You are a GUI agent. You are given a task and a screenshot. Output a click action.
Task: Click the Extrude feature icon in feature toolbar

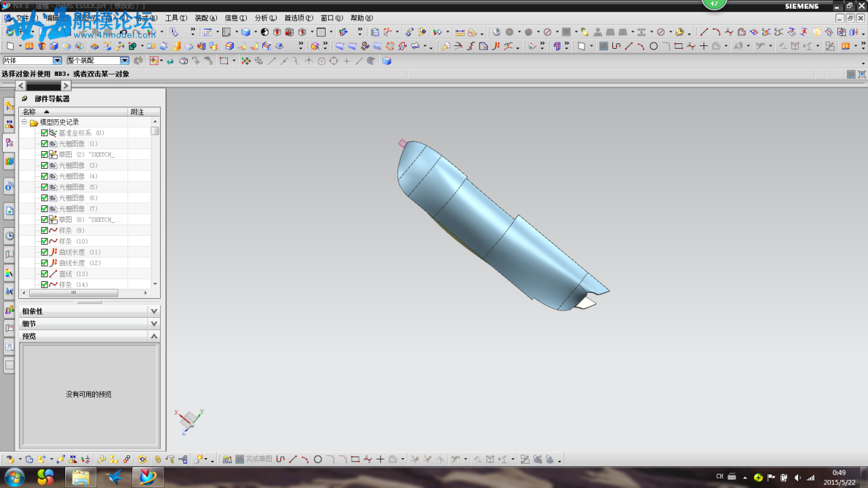tap(28, 46)
